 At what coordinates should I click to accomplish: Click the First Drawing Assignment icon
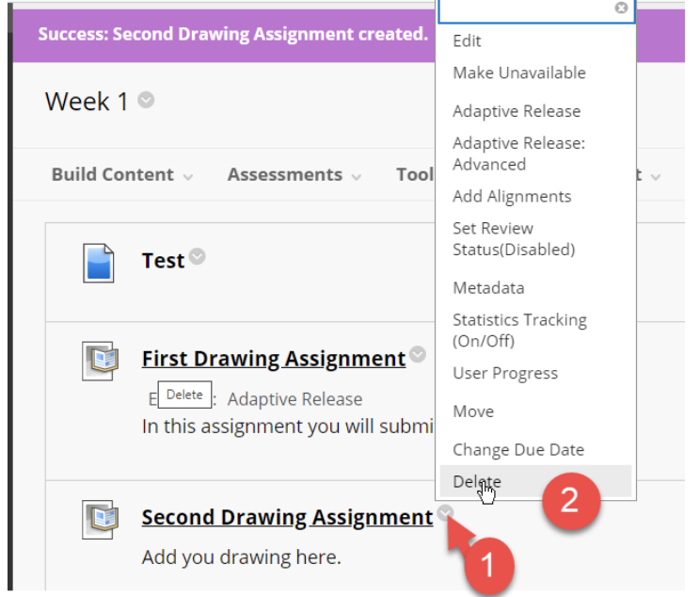click(x=99, y=360)
